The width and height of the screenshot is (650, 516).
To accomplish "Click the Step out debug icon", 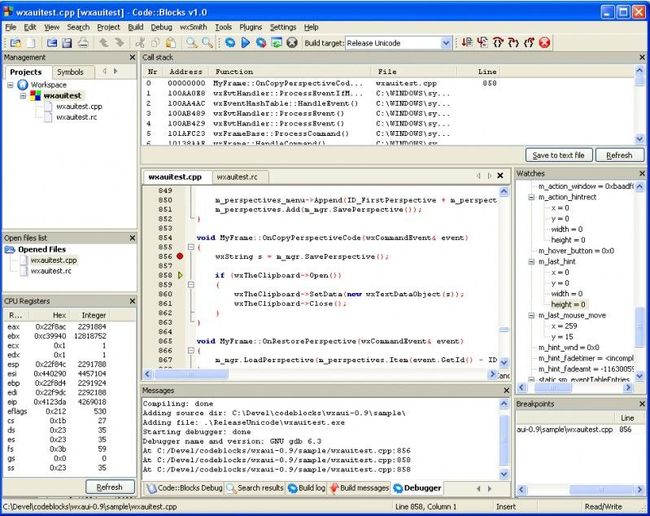I will (x=529, y=43).
